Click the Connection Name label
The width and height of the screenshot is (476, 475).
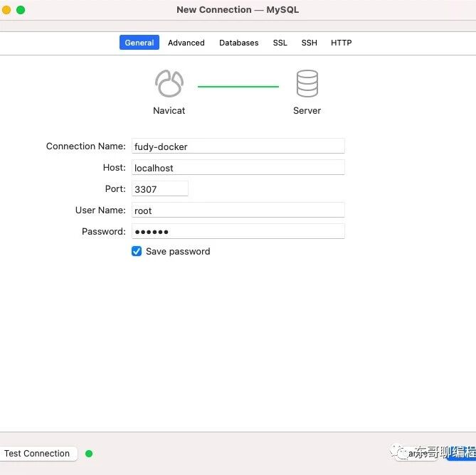click(x=85, y=146)
